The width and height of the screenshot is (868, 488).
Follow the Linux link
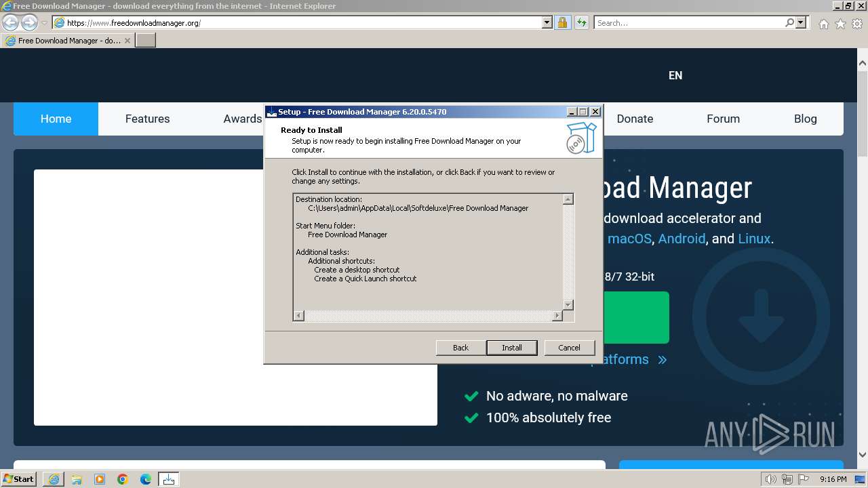point(754,239)
